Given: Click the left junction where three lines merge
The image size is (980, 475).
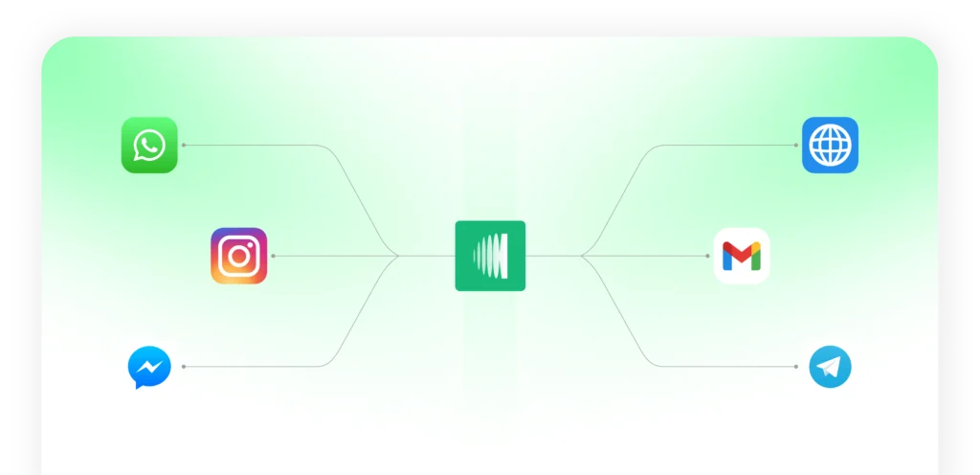Looking at the screenshot, I should pos(398,256).
